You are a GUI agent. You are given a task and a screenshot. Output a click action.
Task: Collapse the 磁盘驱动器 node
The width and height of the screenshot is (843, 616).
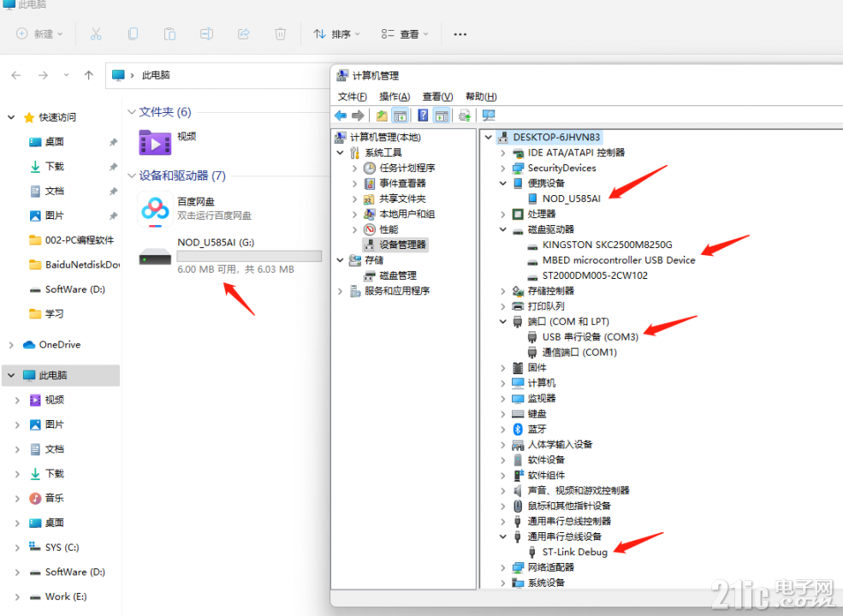502,229
